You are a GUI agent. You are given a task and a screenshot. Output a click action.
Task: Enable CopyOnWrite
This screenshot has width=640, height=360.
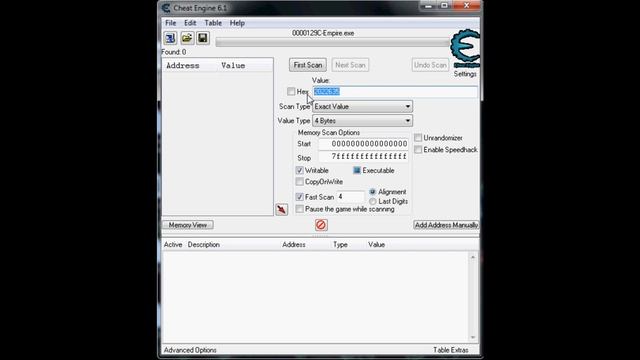click(x=300, y=182)
